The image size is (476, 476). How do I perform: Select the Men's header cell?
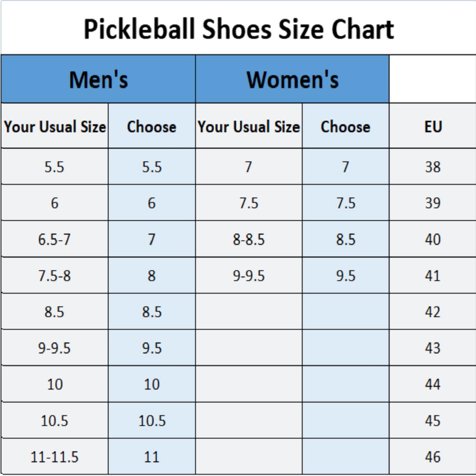[98, 80]
